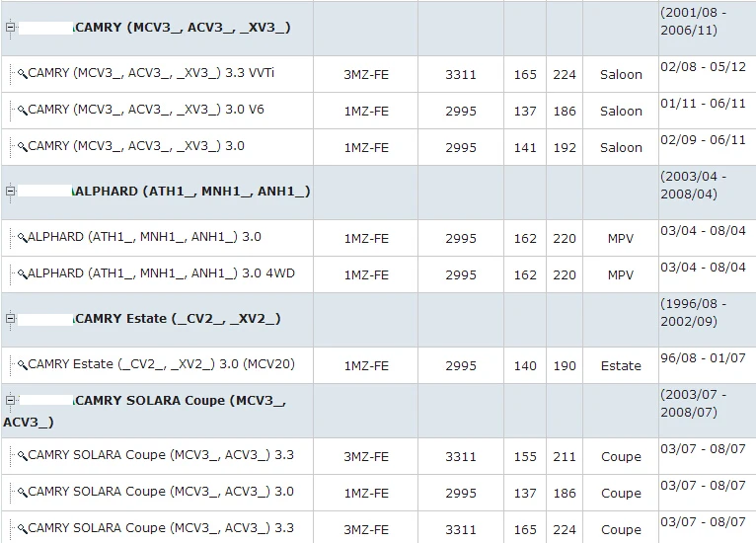Open ALPHARD (ATH1_, MNH1_, ANH1_) 3.0 4WD entry
The width and height of the screenshot is (756, 543).
coord(161,273)
